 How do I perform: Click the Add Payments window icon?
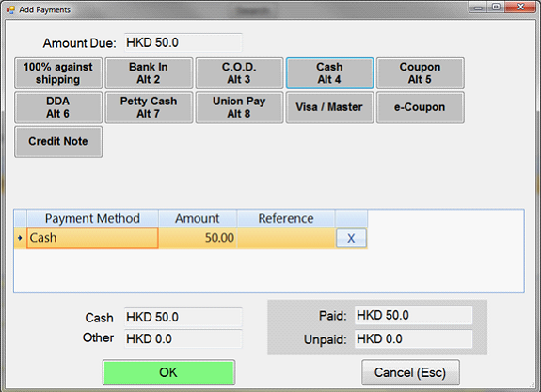pos(10,10)
